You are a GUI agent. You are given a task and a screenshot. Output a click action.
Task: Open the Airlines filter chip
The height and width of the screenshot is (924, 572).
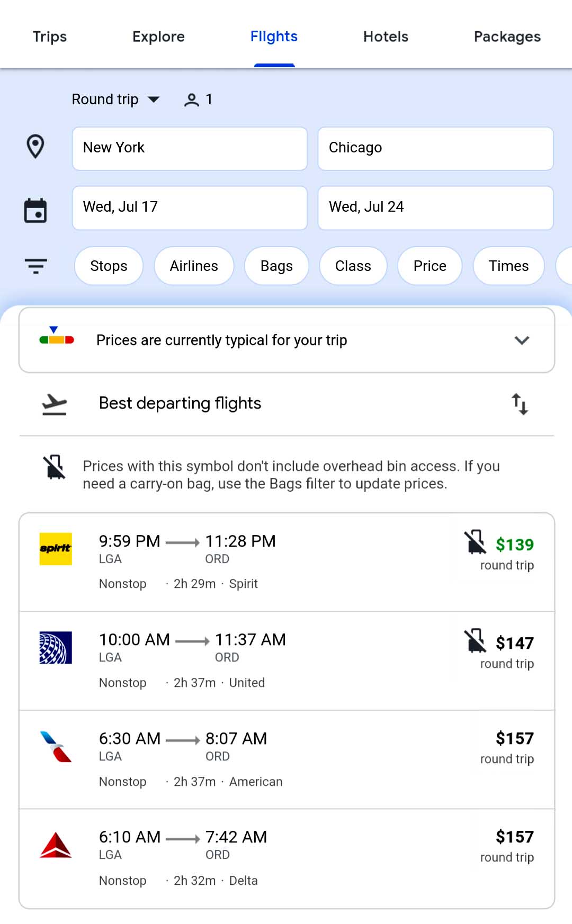point(194,266)
